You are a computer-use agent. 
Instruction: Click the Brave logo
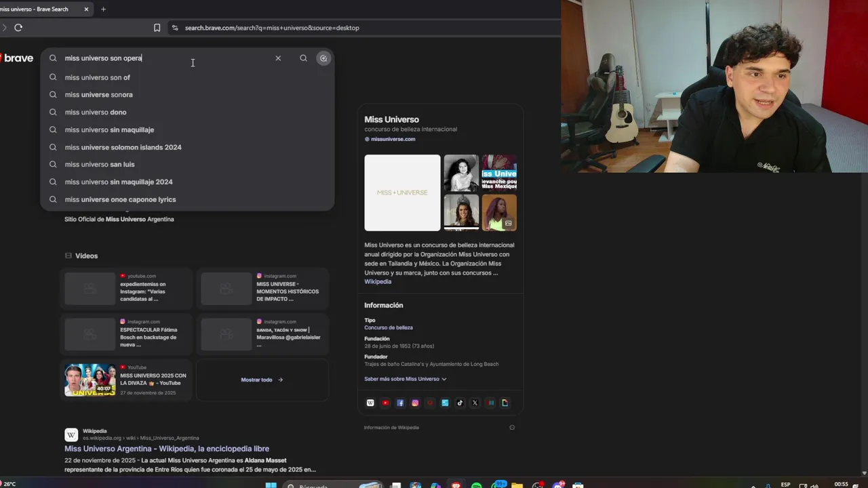click(x=17, y=58)
